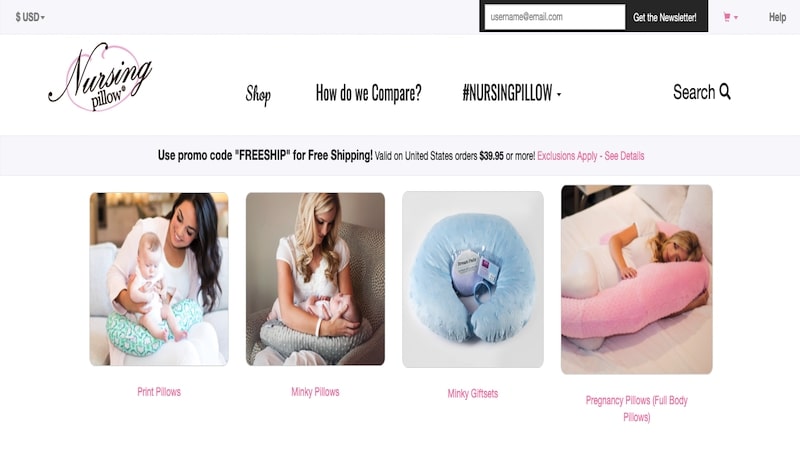Viewport: 800px width, 450px height.
Task: Open Pregnancy Pillows (Full Body Pillows) link
Action: coord(637,409)
